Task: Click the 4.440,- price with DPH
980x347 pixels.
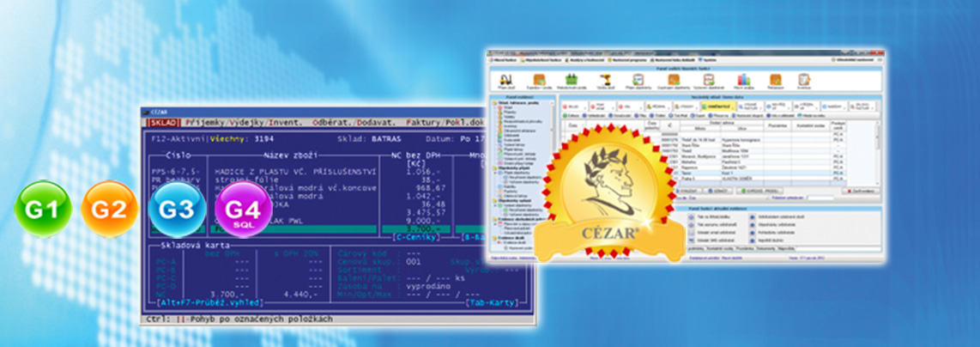Action: (302, 295)
